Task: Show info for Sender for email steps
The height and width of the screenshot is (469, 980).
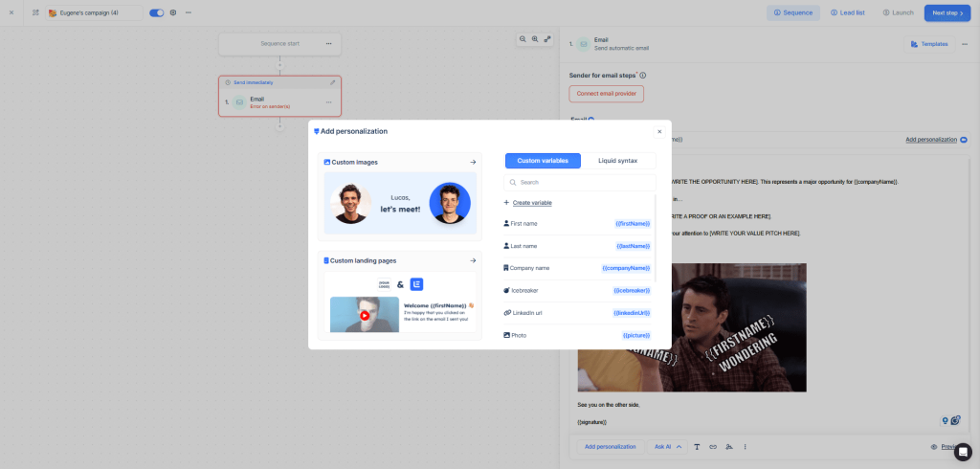Action: (x=642, y=76)
